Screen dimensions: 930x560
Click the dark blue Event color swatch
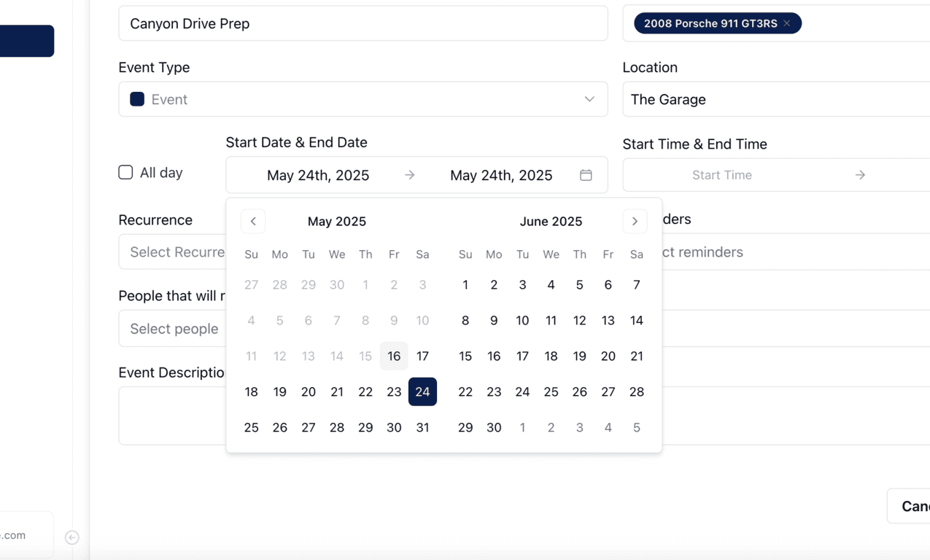click(x=137, y=99)
